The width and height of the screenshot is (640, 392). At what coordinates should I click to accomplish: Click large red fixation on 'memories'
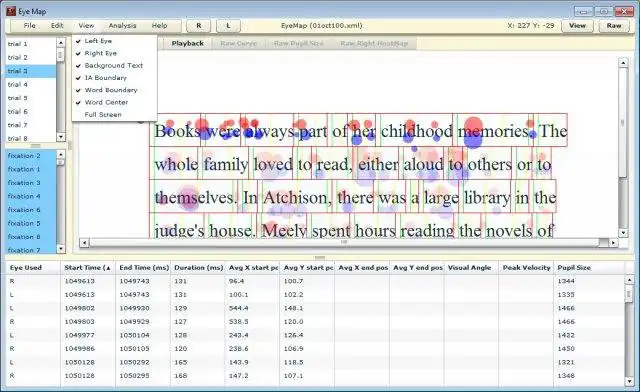point(473,125)
